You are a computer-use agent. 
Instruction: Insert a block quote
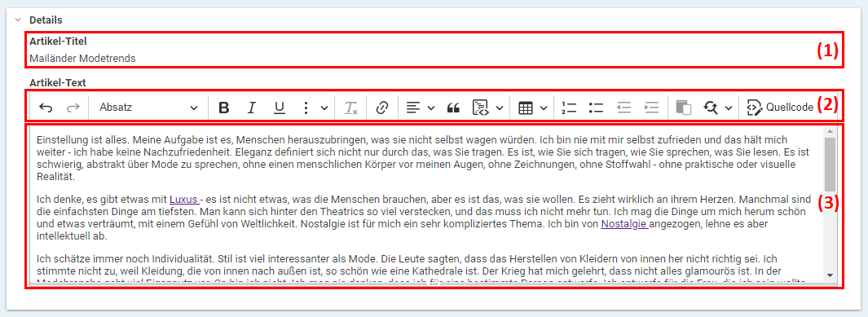coord(453,108)
